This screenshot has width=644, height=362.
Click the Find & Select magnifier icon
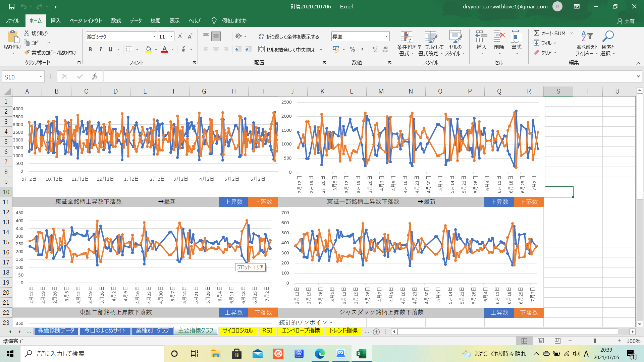click(x=608, y=36)
